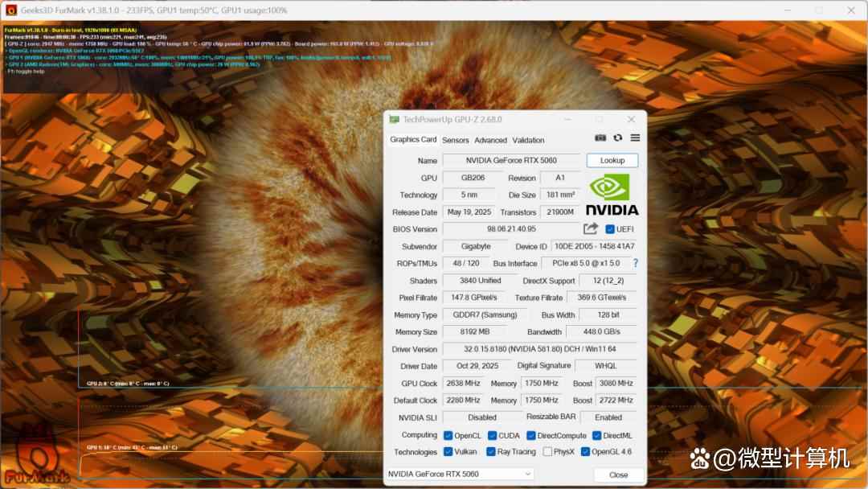Click the GPU Clock Boost 3080 MHz
868x489 pixels.
tap(616, 383)
